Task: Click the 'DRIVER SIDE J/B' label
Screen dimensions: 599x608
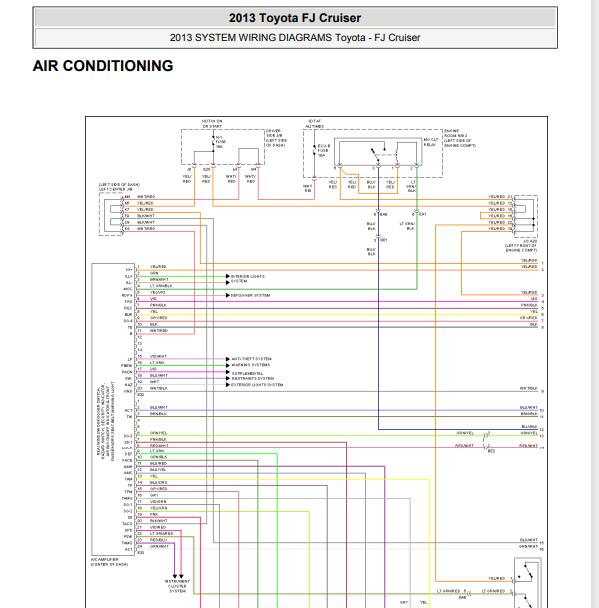Action: (x=276, y=138)
